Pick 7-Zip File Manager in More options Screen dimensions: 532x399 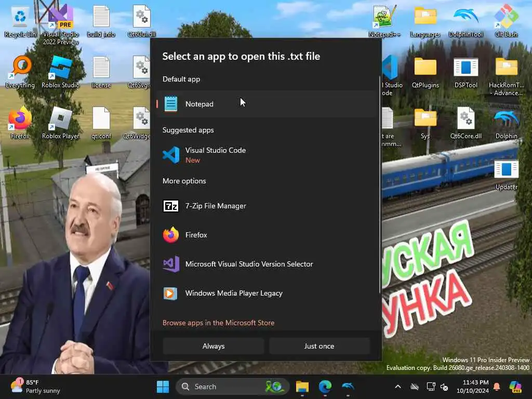pyautogui.click(x=266, y=206)
